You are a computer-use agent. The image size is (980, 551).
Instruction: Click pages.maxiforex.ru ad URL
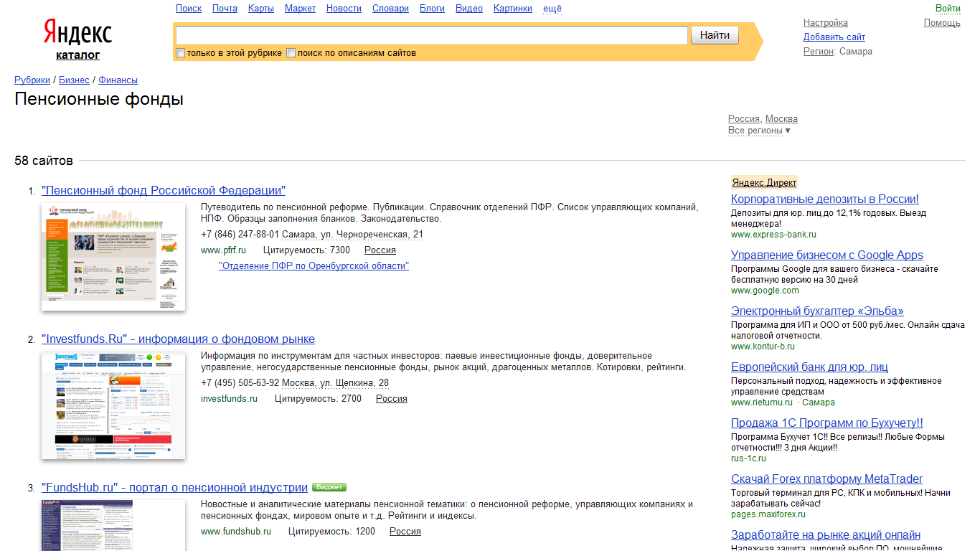[x=768, y=514]
